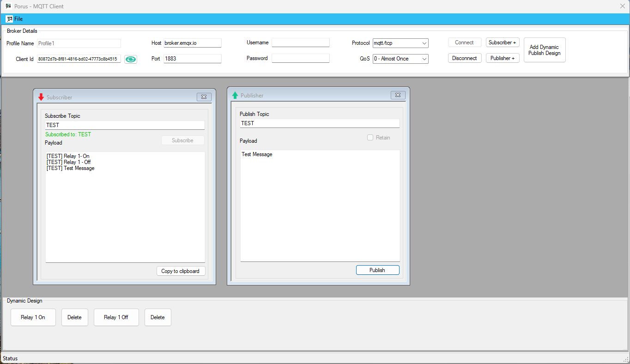The width and height of the screenshot is (630, 364).
Task: Toggle the Retain checkbox
Action: 370,138
